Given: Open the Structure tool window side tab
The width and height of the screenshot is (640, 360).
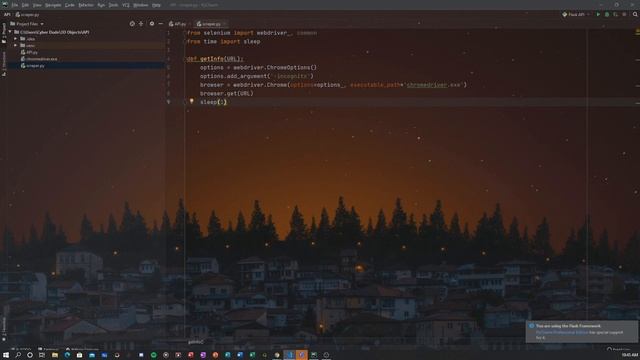Looking at the screenshot, I should tap(4, 63).
